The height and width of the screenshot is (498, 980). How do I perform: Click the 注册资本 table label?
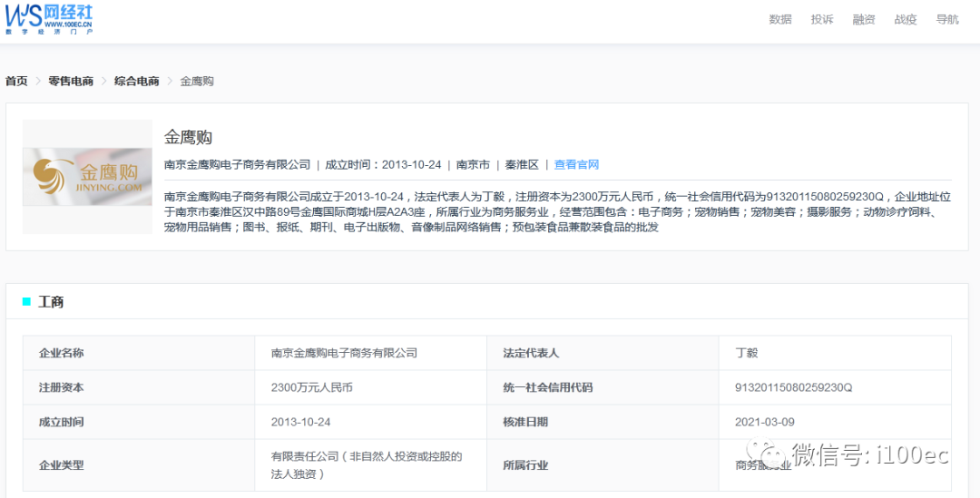coord(62,387)
